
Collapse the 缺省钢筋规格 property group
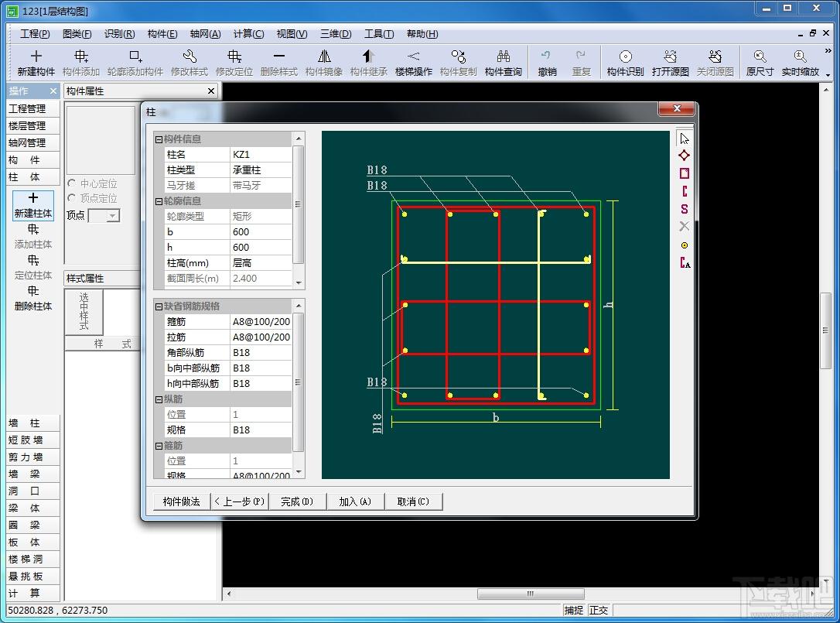[159, 306]
